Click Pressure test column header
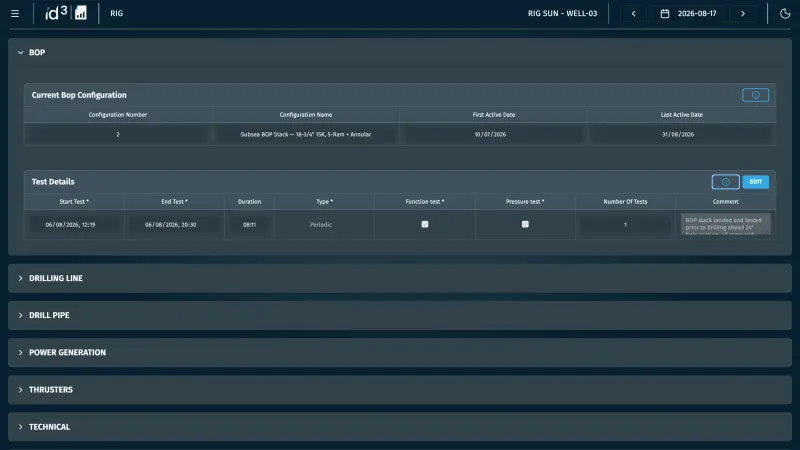Image resolution: width=800 pixels, height=450 pixels. 525,202
